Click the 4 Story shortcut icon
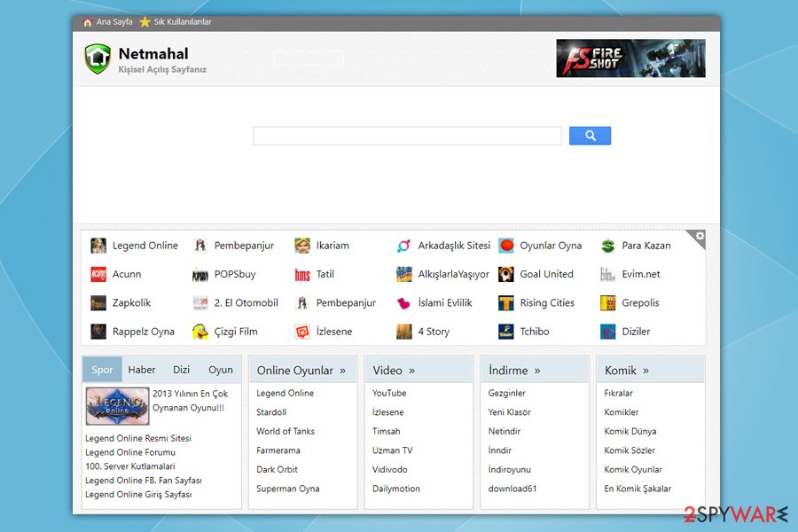798x532 pixels. click(x=404, y=332)
